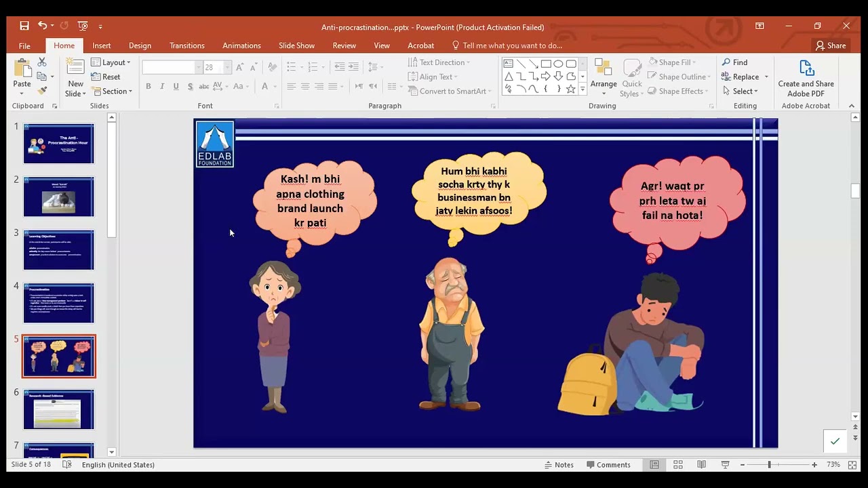The width and height of the screenshot is (868, 488).
Task: Apply Italic formatting
Action: 162,86
